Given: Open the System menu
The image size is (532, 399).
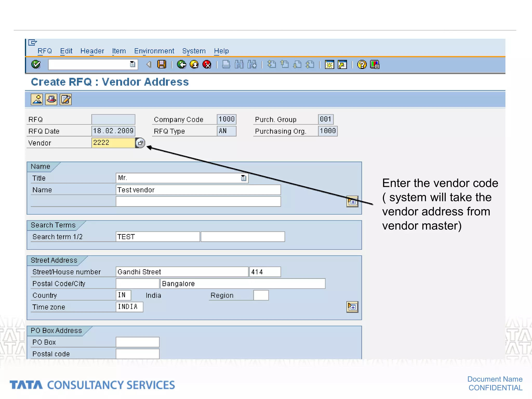Looking at the screenshot, I should tap(194, 51).
